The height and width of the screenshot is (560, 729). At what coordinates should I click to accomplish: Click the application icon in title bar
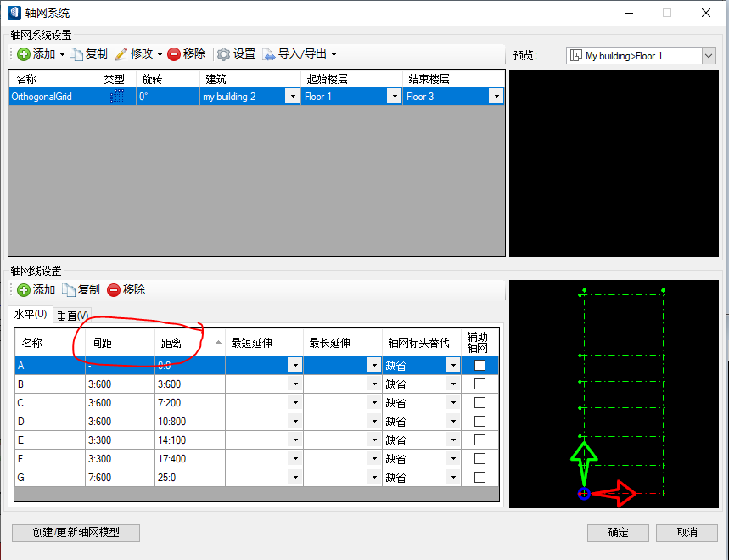coord(14,13)
